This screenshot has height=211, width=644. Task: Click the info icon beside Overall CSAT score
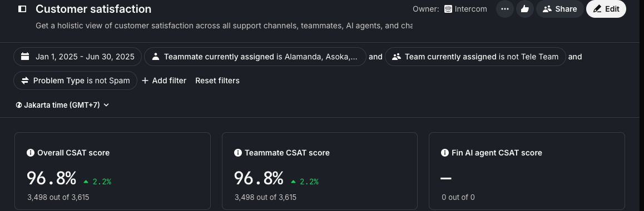(31, 153)
